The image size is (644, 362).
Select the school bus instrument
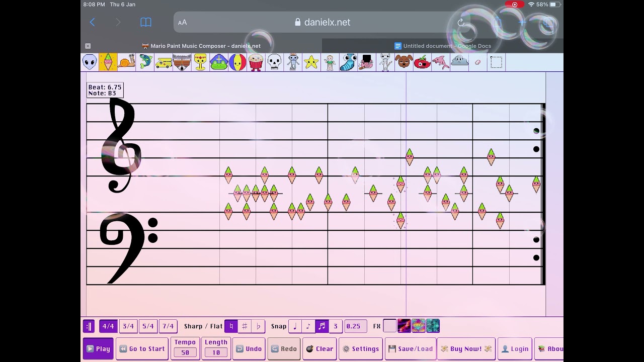point(164,62)
